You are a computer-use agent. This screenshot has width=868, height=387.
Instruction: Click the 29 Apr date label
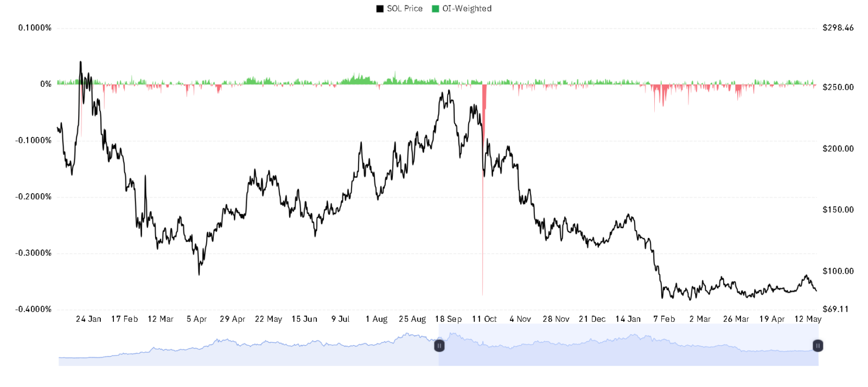click(233, 319)
